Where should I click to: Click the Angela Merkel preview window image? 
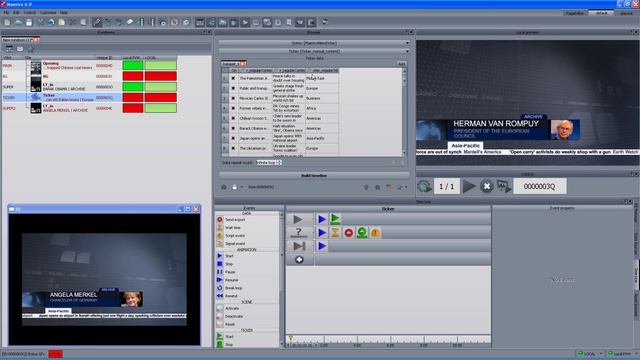click(x=104, y=280)
